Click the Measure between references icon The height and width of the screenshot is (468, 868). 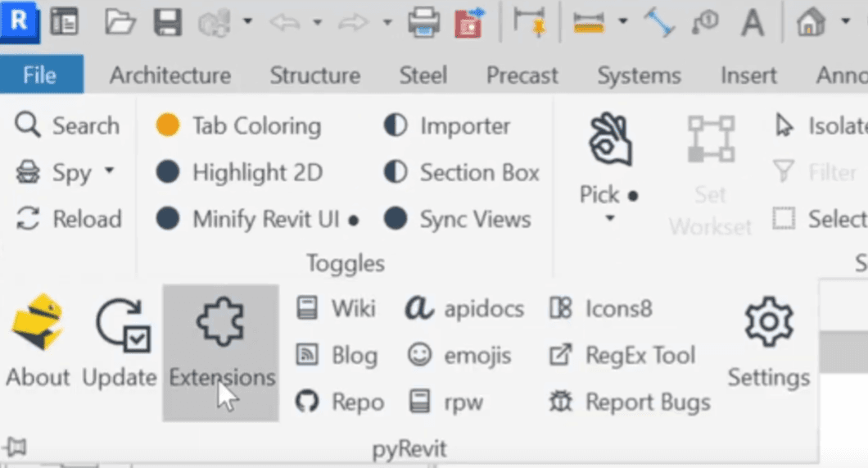pos(589,23)
